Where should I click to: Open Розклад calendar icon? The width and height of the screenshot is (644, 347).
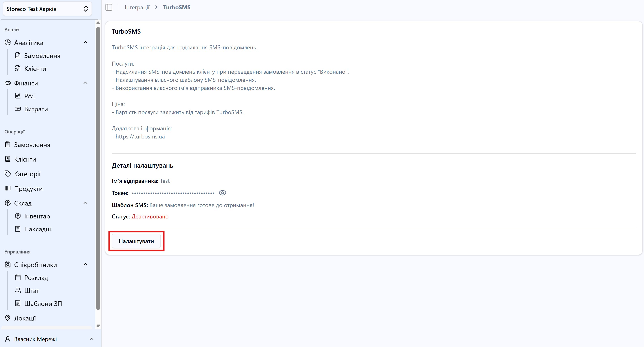(x=18, y=277)
